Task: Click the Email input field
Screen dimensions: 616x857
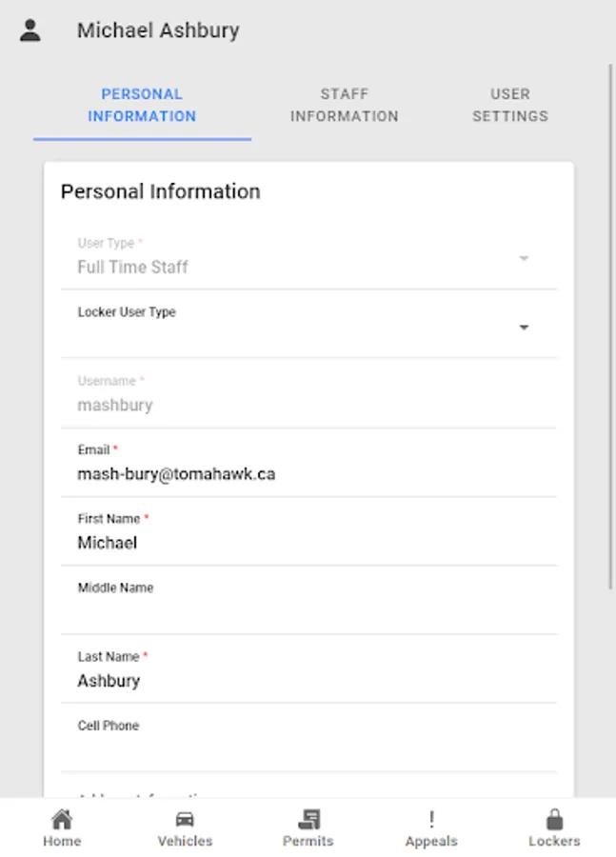Action: (x=316, y=473)
